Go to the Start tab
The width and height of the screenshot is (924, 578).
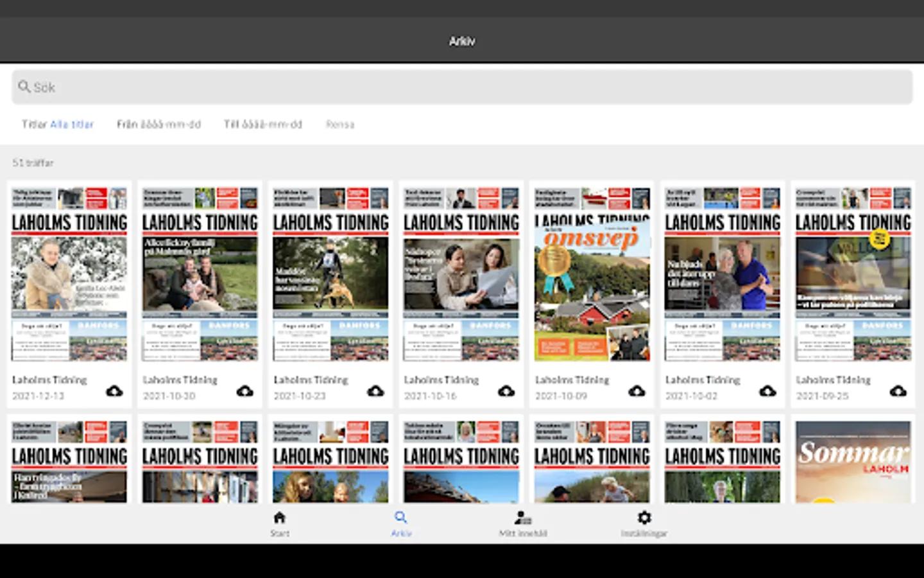click(x=280, y=523)
